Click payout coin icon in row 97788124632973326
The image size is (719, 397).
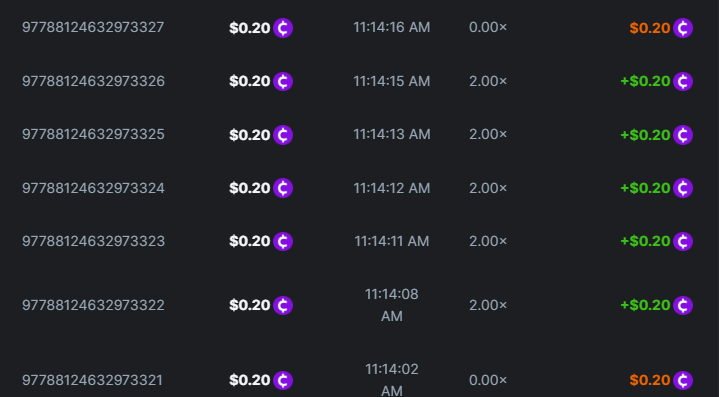tap(683, 82)
